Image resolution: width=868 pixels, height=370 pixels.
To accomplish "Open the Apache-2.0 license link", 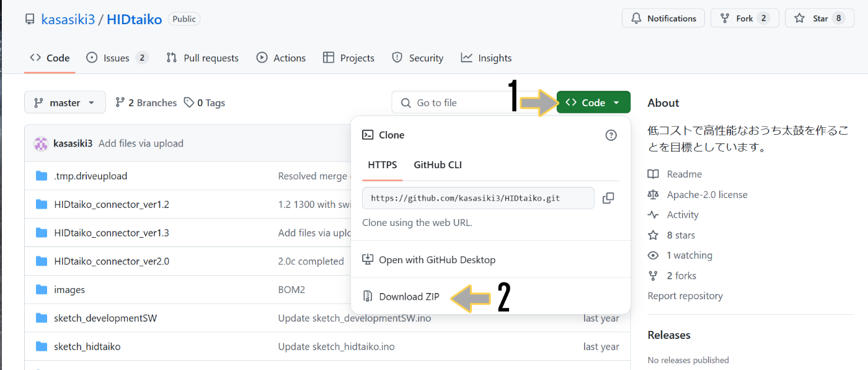I will [697, 194].
